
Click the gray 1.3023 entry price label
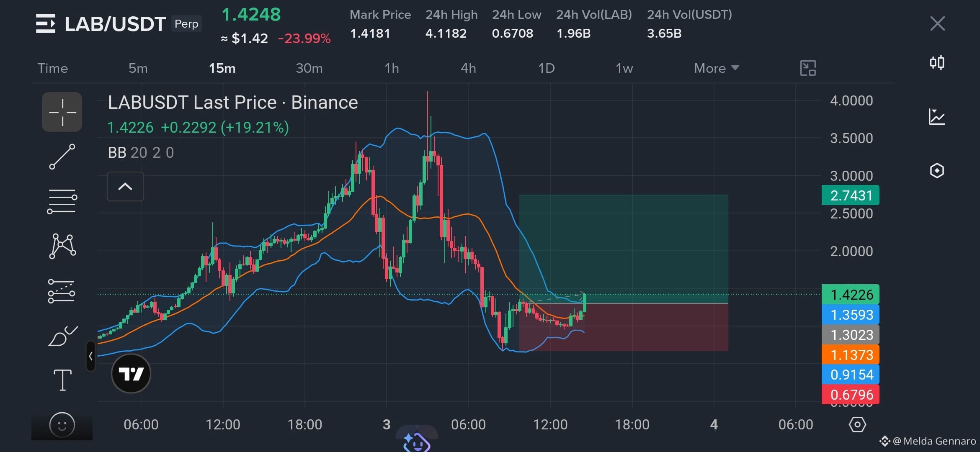tap(851, 335)
